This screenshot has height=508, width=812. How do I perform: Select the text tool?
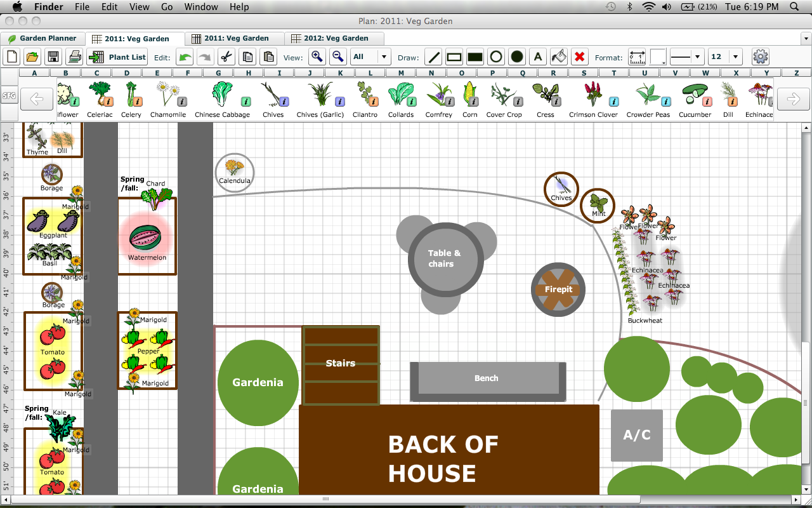(x=538, y=57)
